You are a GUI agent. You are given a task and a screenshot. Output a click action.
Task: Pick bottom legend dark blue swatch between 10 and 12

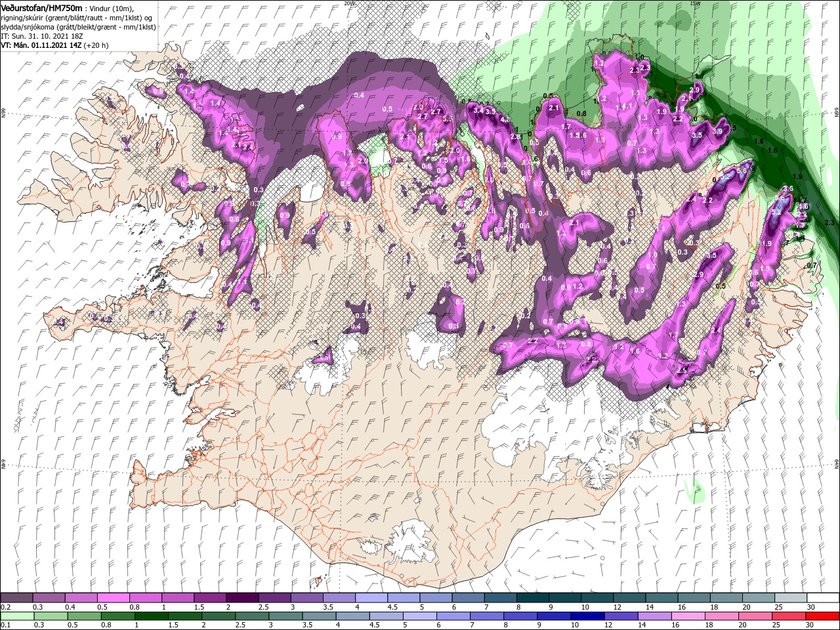coord(586,616)
